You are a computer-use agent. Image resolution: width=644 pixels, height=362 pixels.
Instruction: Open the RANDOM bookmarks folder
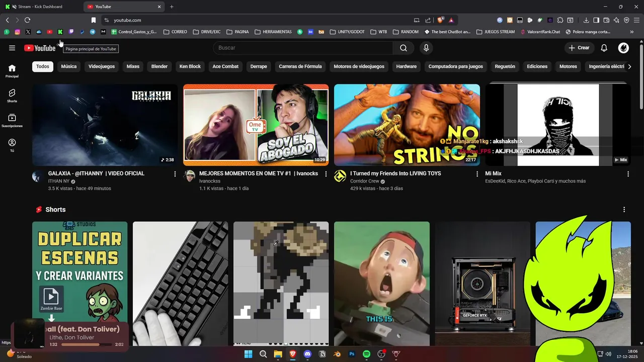click(406, 32)
